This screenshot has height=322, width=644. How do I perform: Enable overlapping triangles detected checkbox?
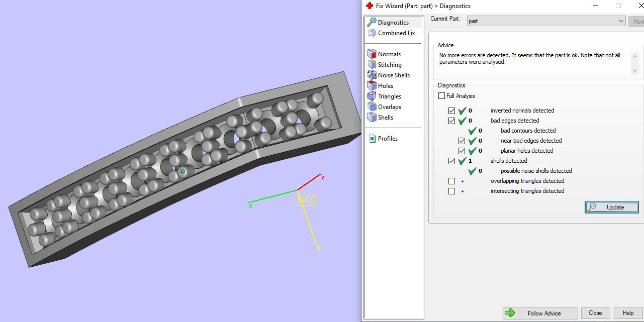451,181
